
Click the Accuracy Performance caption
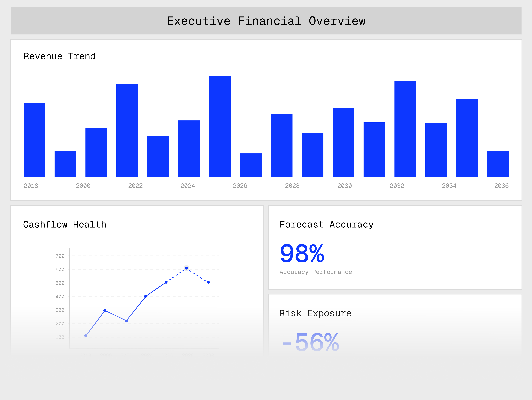pyautogui.click(x=316, y=272)
